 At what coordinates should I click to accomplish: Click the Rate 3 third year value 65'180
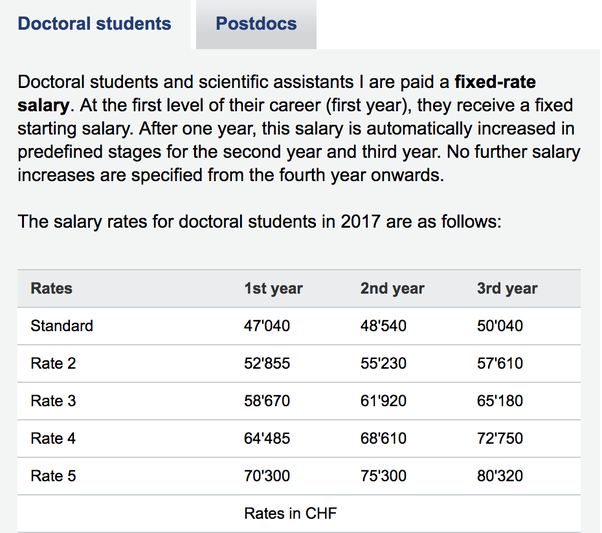pyautogui.click(x=500, y=401)
